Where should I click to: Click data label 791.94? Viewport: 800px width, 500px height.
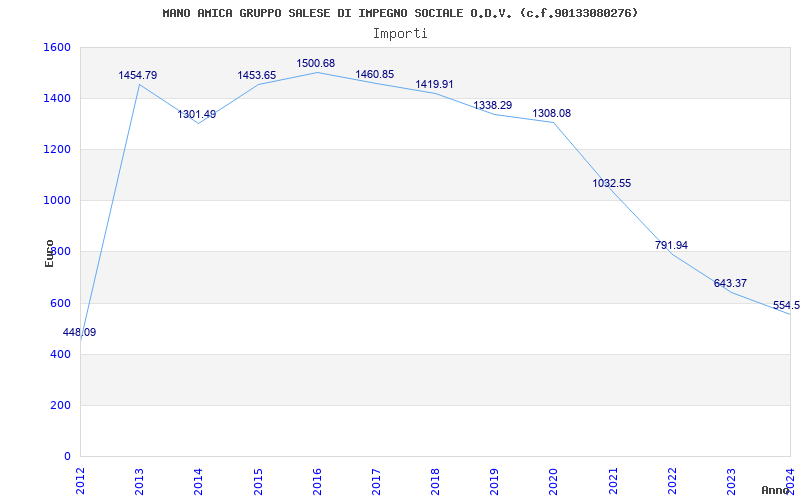click(x=671, y=245)
